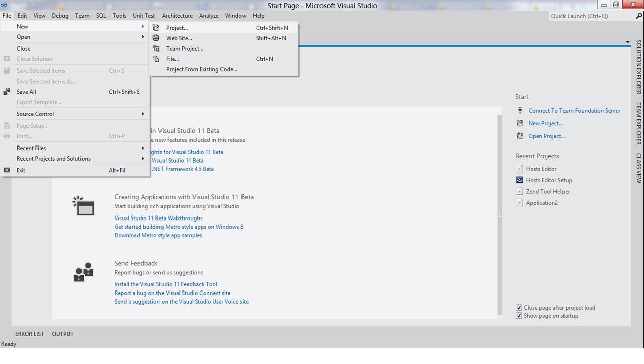
Task: Click the Project icon in New submenu
Action: click(x=156, y=28)
